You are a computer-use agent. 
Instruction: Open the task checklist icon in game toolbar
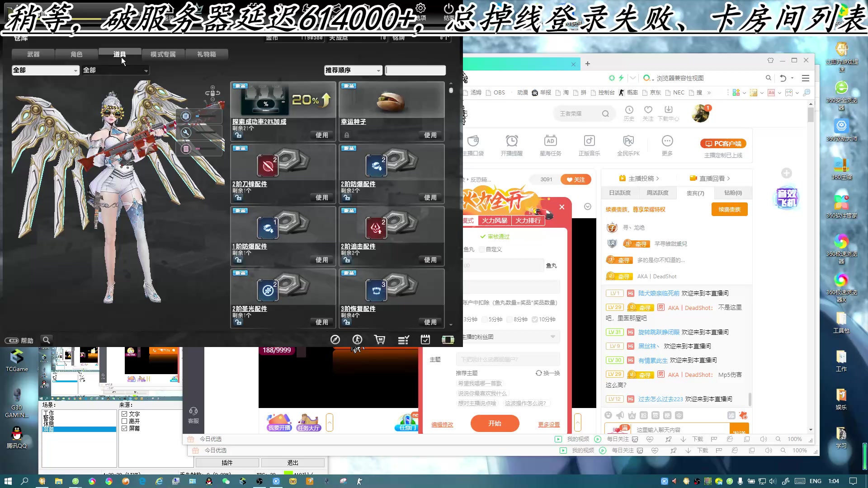pyautogui.click(x=403, y=340)
